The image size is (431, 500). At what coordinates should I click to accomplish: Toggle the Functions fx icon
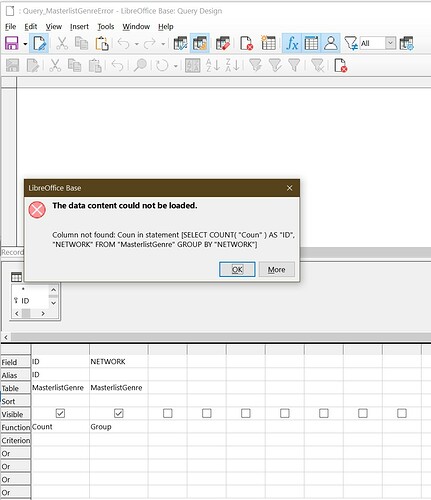[x=292, y=43]
